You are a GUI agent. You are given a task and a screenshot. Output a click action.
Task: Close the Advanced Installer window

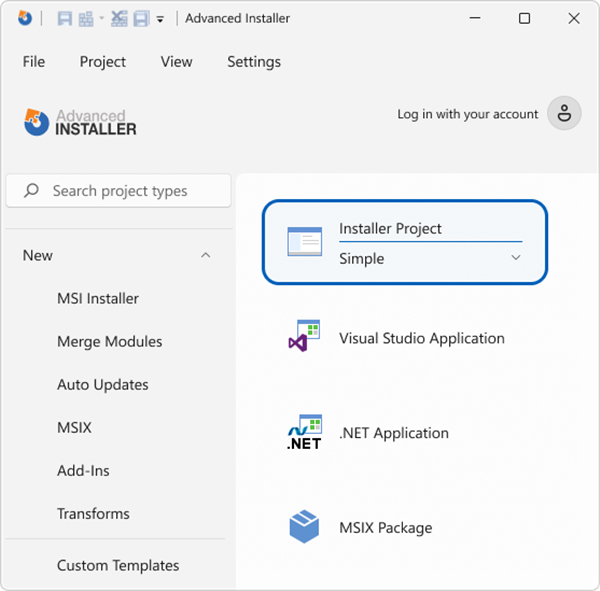[574, 18]
